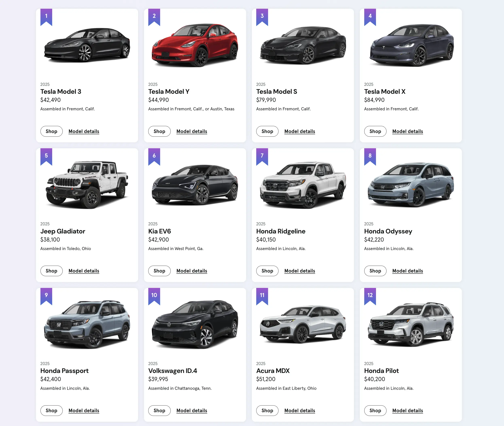The height and width of the screenshot is (426, 504).
Task: Click the rank 5 ribbon on Jeep Gladiator
Action: (x=46, y=156)
